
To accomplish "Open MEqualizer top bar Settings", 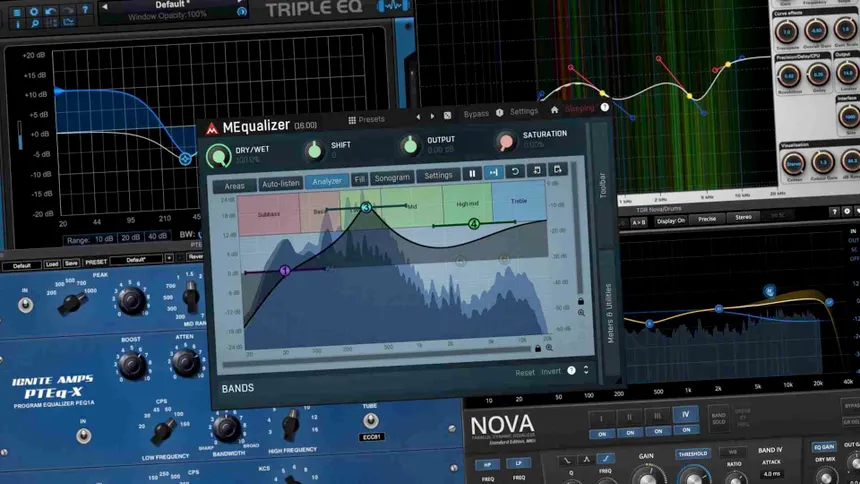I will [x=524, y=111].
